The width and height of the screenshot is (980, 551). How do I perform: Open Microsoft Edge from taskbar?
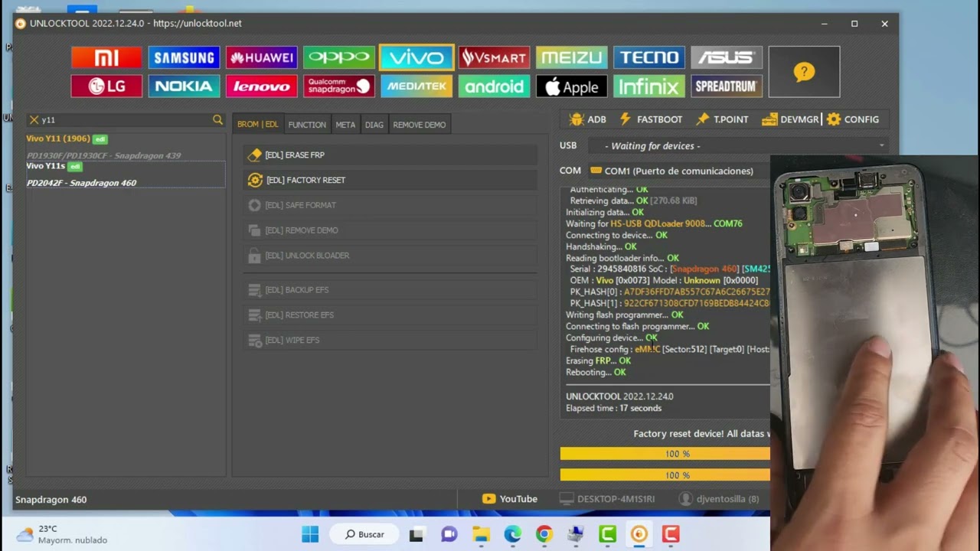(x=512, y=534)
